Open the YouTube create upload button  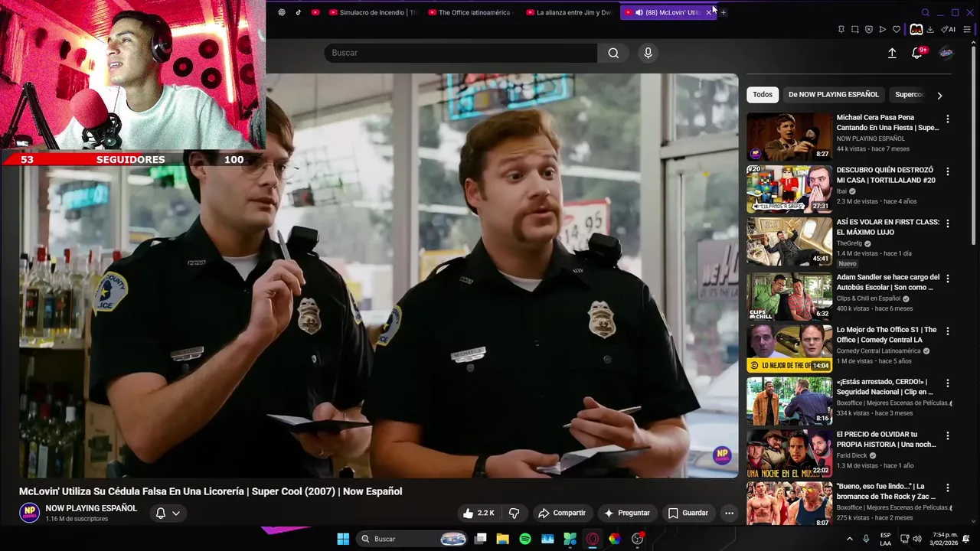click(x=892, y=53)
